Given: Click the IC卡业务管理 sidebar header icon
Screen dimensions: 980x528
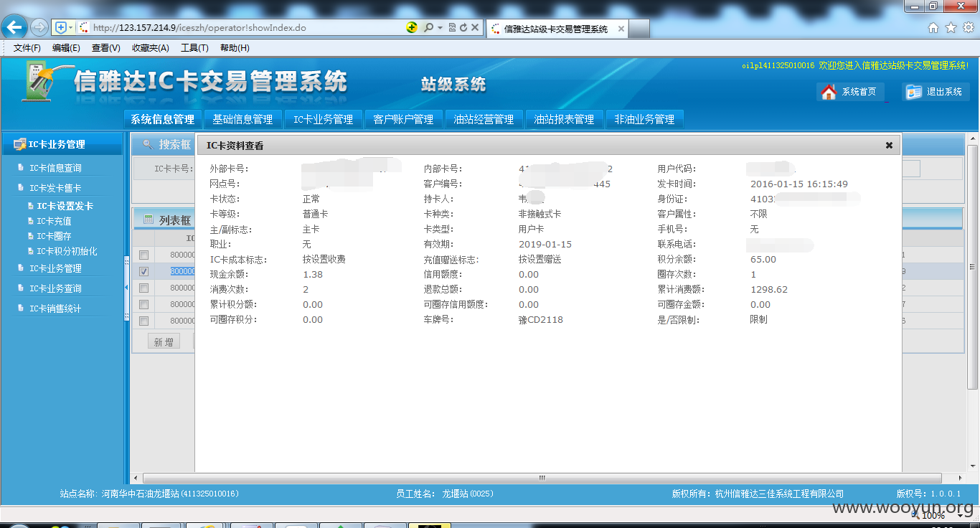Looking at the screenshot, I should click(19, 144).
